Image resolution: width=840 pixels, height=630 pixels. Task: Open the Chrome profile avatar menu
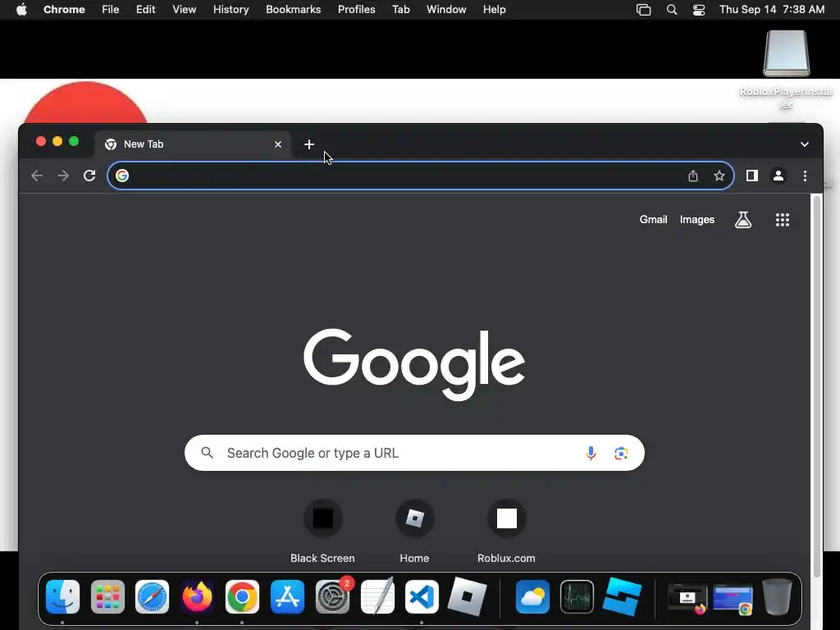tap(778, 176)
